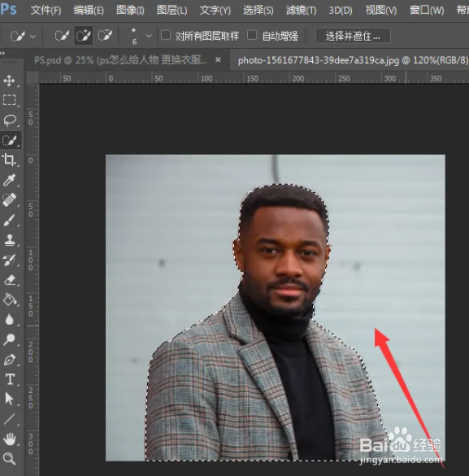The height and width of the screenshot is (476, 469).
Task: Select the Eyedropper tool
Action: tap(9, 180)
